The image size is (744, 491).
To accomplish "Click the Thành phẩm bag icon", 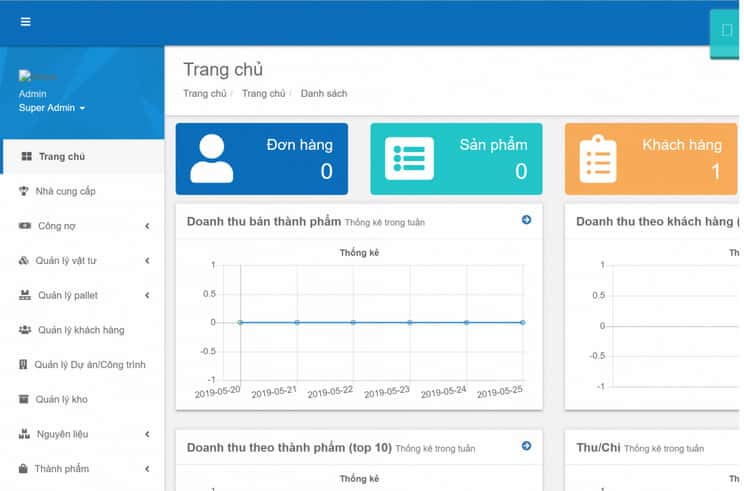I will 23,469.
